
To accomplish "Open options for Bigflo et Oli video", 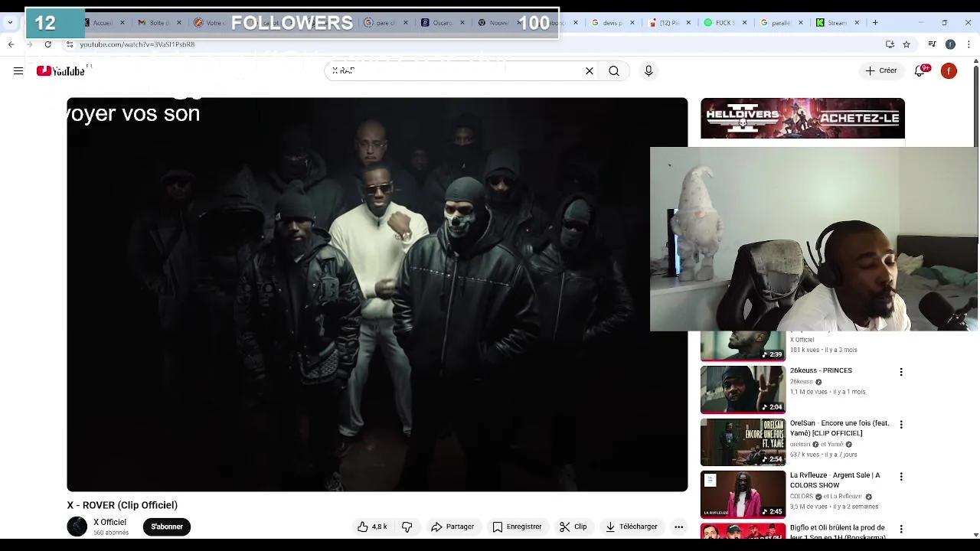I will tap(901, 529).
